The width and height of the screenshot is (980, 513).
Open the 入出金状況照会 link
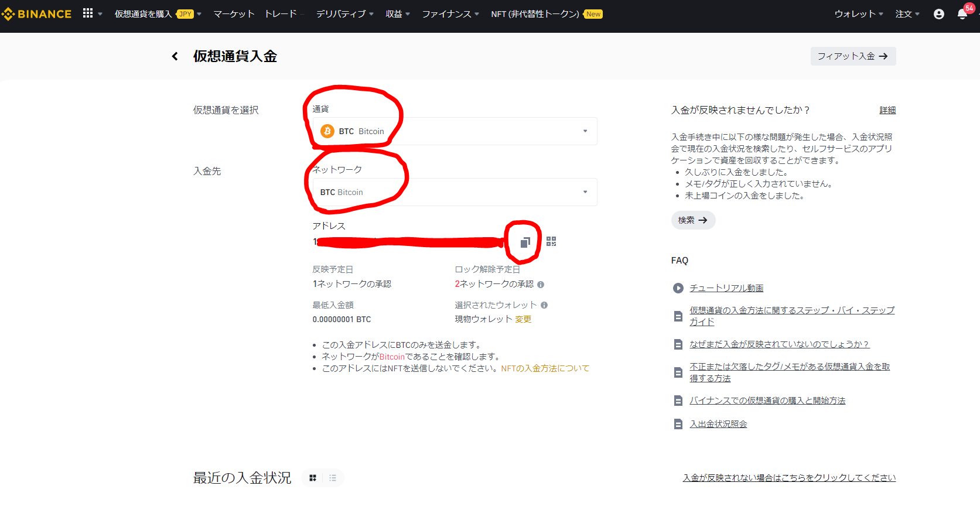[x=718, y=424]
